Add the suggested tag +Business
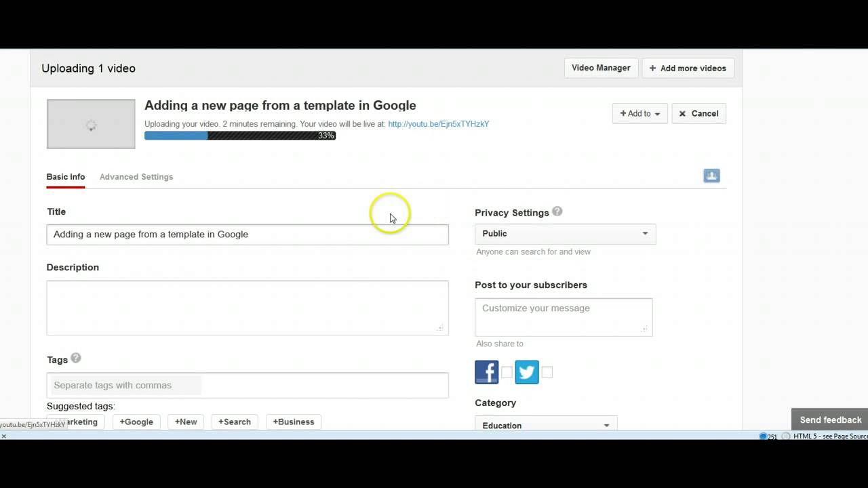 pos(294,422)
